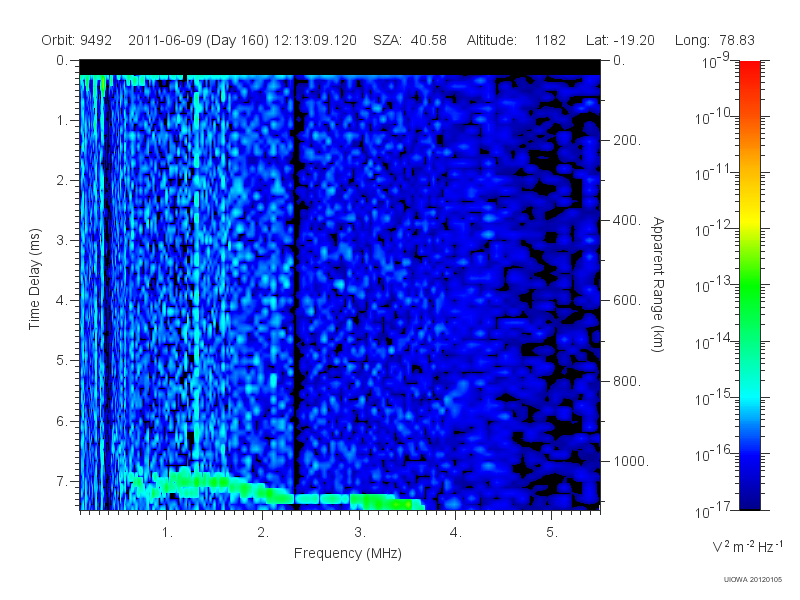This screenshot has height=600, width=800.
Task: Click the color scale bar
Action: point(749,285)
